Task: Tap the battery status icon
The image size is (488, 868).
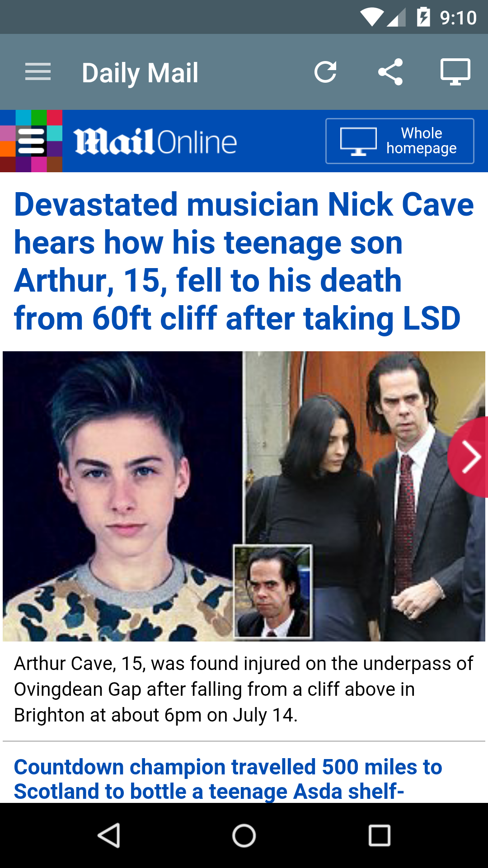Action: point(423,17)
